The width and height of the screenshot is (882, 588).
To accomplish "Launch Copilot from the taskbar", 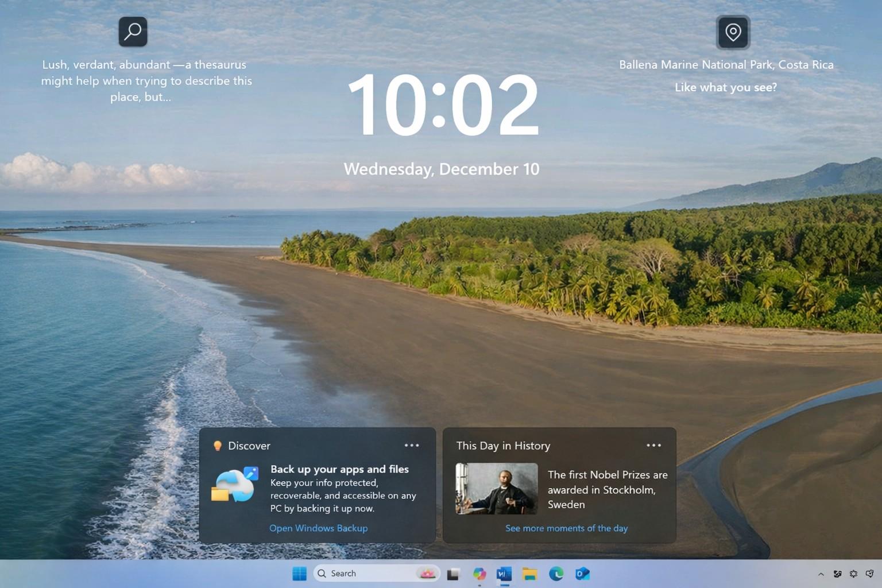I will (x=479, y=574).
